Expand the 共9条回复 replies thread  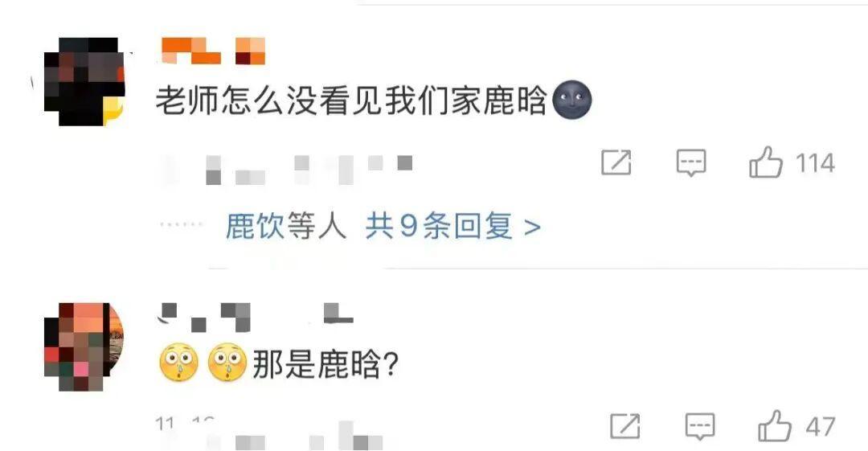pyautogui.click(x=452, y=226)
